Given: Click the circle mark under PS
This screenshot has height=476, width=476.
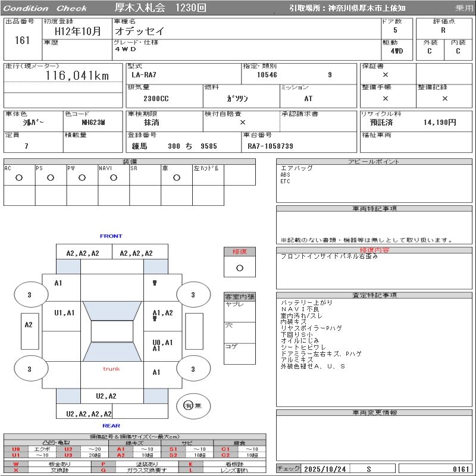Looking at the screenshot, I should [x=51, y=178].
